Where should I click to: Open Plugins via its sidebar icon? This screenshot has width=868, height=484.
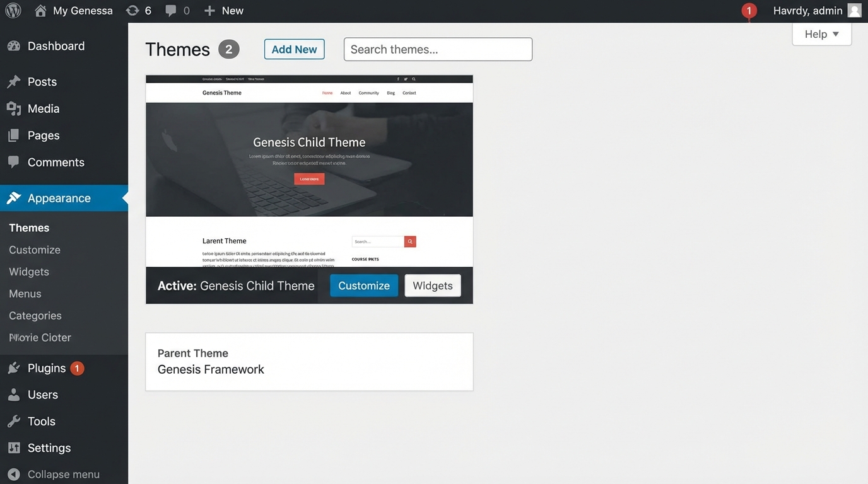[14, 367]
